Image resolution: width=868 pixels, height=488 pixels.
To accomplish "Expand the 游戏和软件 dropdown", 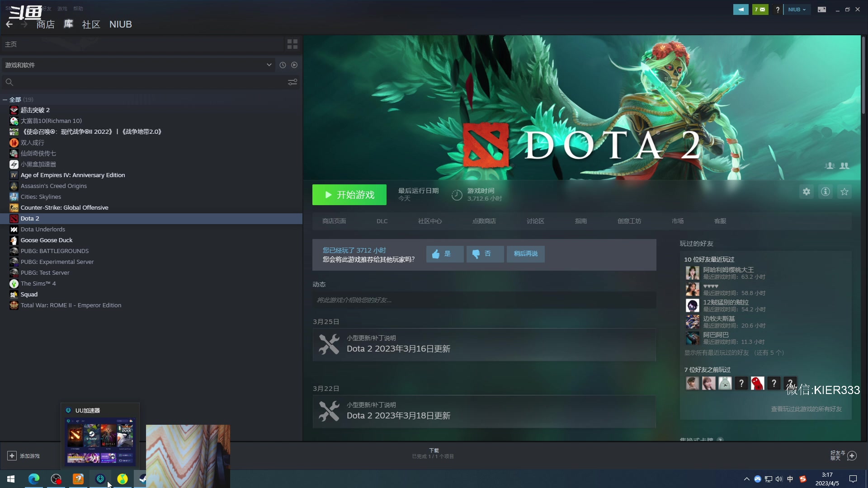I will [x=269, y=65].
